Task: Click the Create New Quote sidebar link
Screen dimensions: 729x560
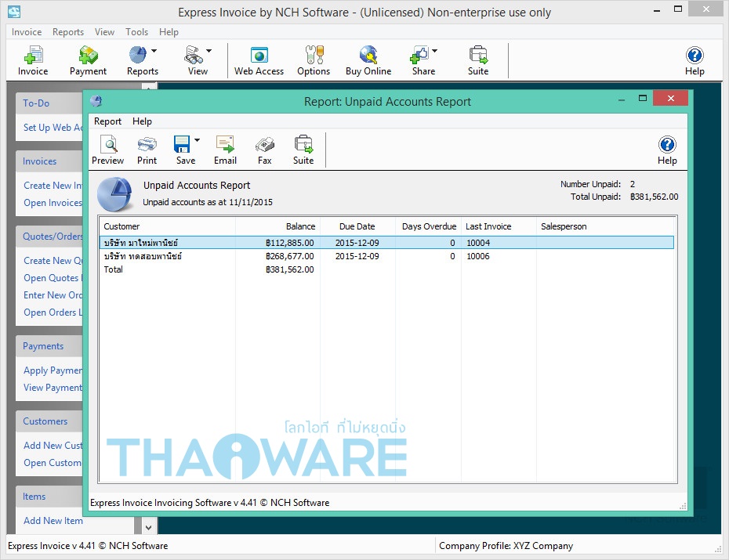Action: point(53,261)
